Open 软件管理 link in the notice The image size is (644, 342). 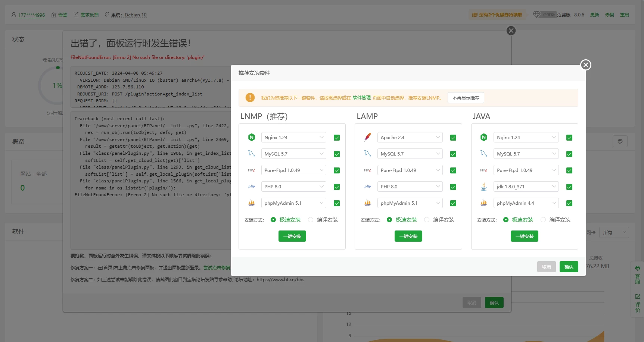(361, 98)
